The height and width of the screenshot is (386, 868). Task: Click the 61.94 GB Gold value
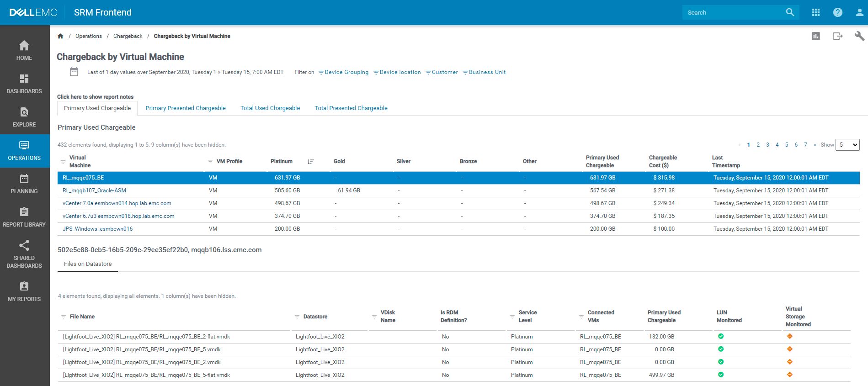349,190
